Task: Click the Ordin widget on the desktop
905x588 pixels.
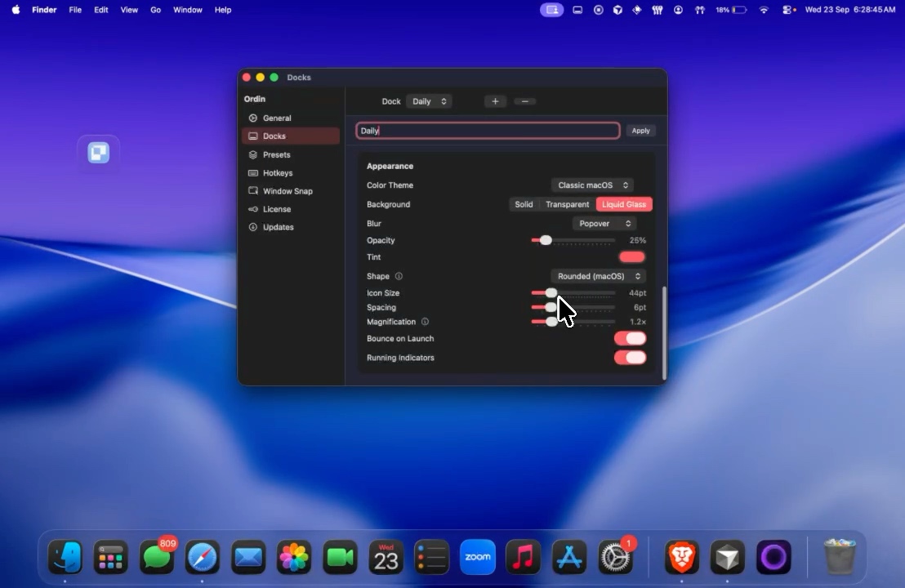Action: pyautogui.click(x=99, y=153)
